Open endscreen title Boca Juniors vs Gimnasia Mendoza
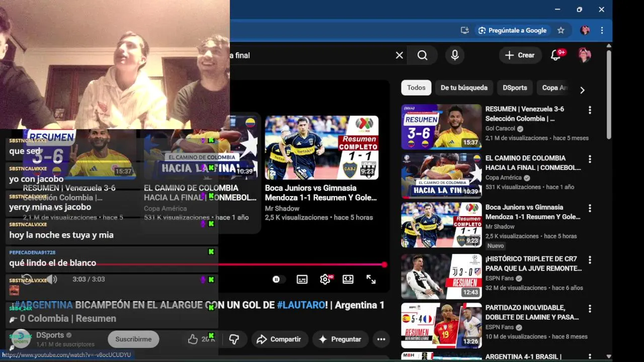The width and height of the screenshot is (644, 362). coord(321,193)
